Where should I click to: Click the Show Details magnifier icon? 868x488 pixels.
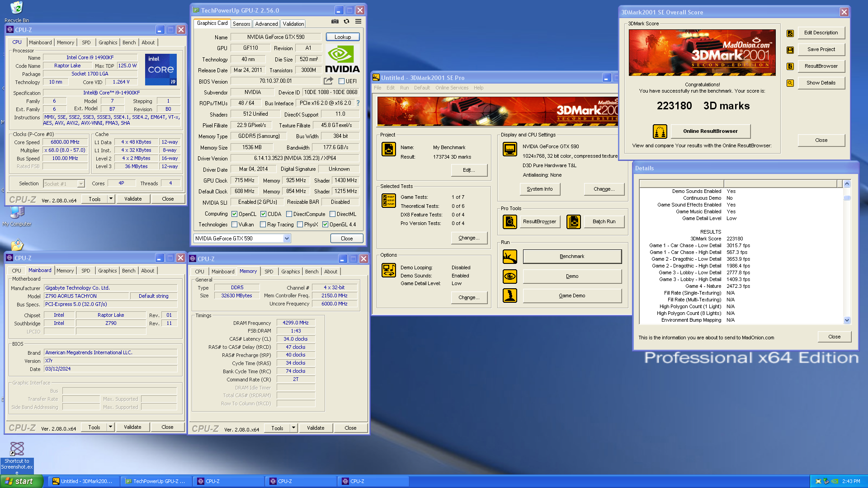point(790,83)
